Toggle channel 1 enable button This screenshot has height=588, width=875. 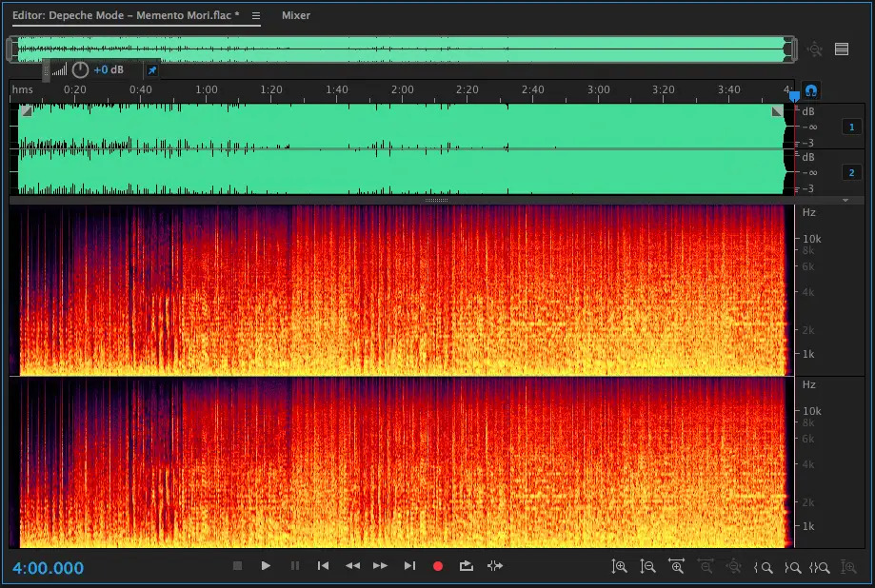point(849,127)
